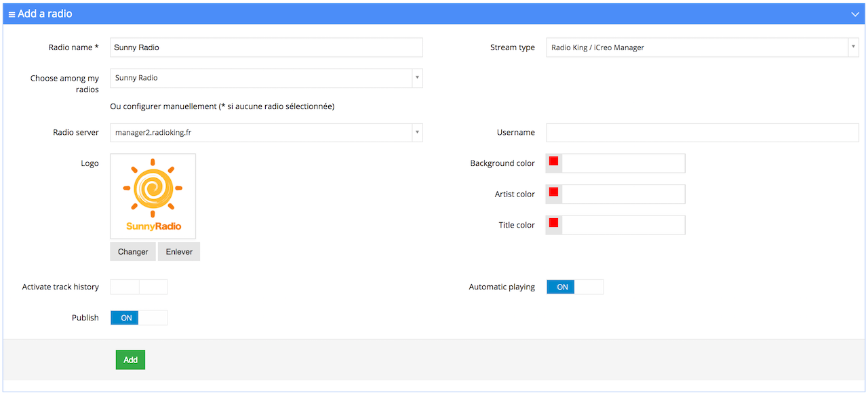The width and height of the screenshot is (868, 395).
Task: Disable the Automatic playing switch
Action: (574, 287)
